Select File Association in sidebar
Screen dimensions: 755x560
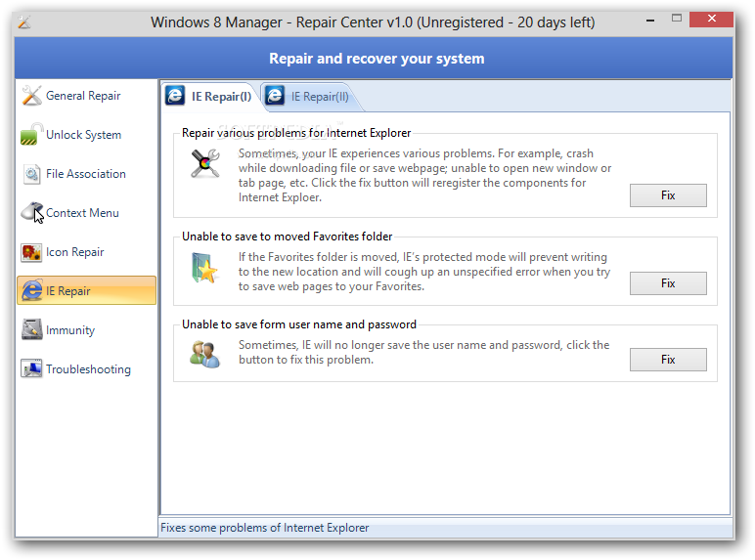pos(87,174)
